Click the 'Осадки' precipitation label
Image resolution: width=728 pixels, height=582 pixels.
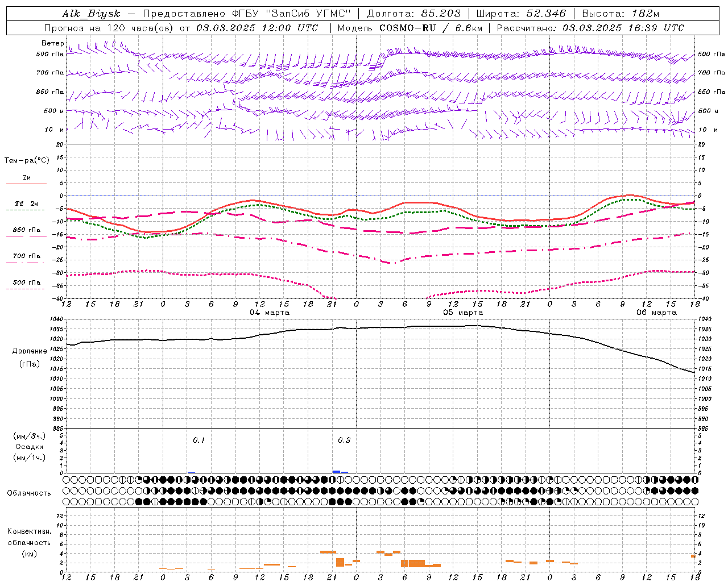pos(30,447)
